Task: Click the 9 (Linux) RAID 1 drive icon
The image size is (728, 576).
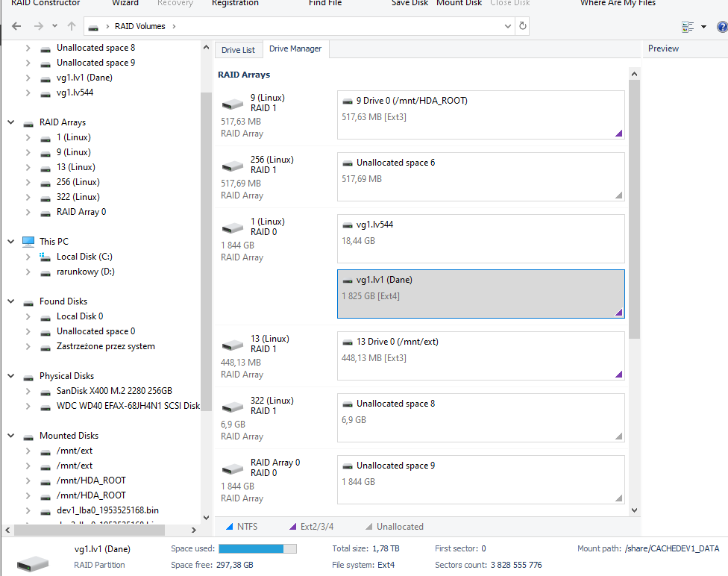Action: [x=233, y=104]
